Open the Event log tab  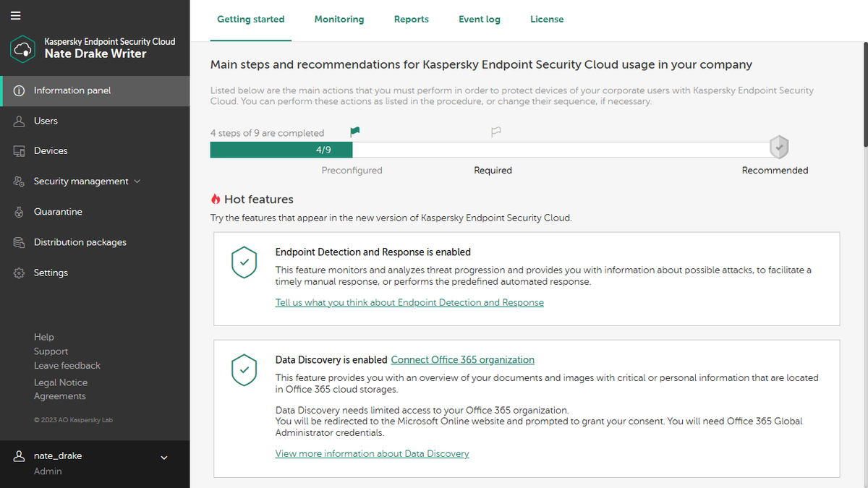(479, 19)
